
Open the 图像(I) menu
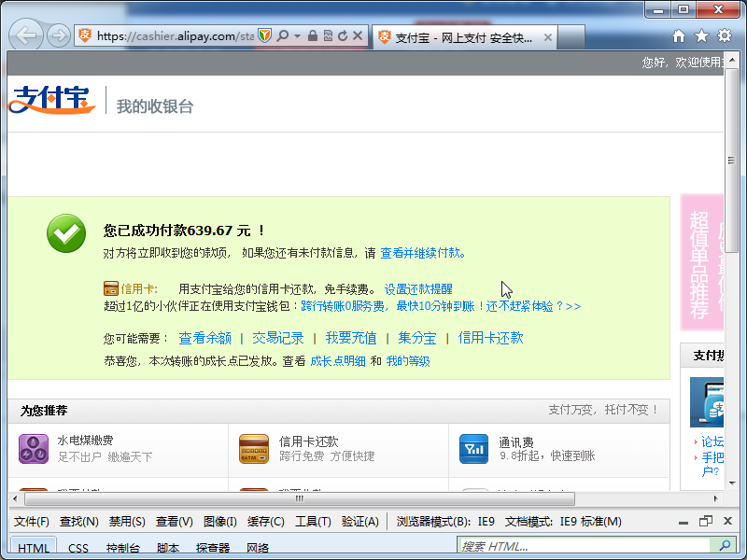tap(220, 522)
